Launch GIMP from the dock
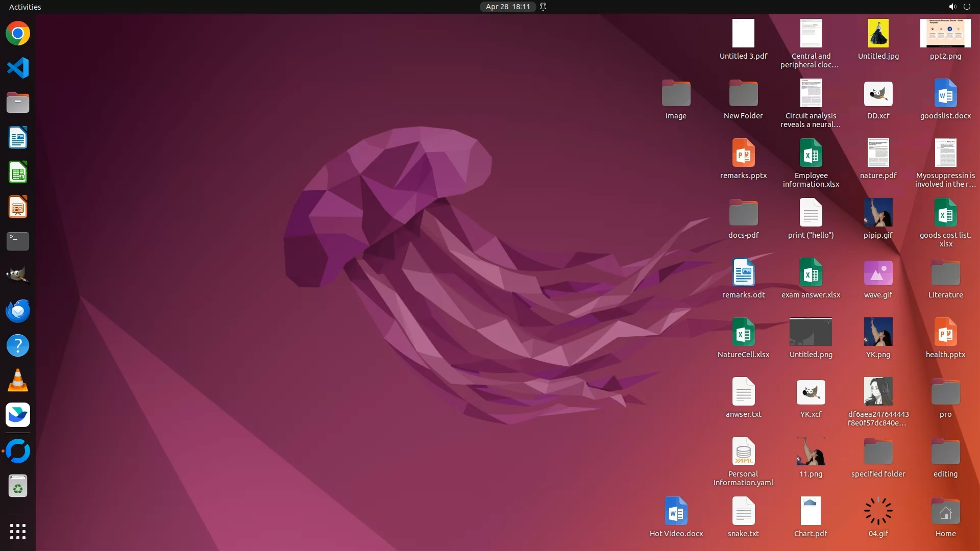980x551 pixels. (18, 276)
